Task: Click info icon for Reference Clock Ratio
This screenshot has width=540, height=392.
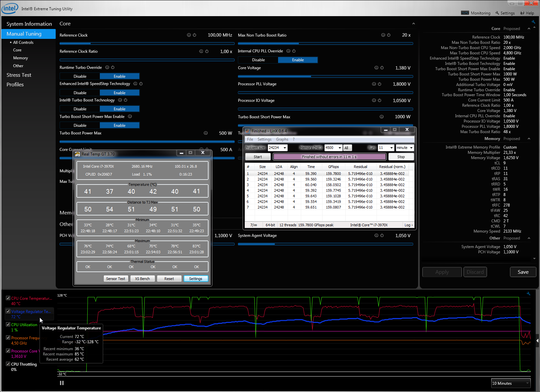Action: 201,51
